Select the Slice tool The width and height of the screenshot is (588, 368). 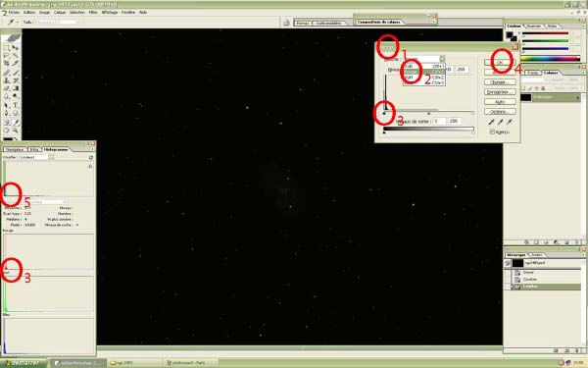[x=16, y=64]
